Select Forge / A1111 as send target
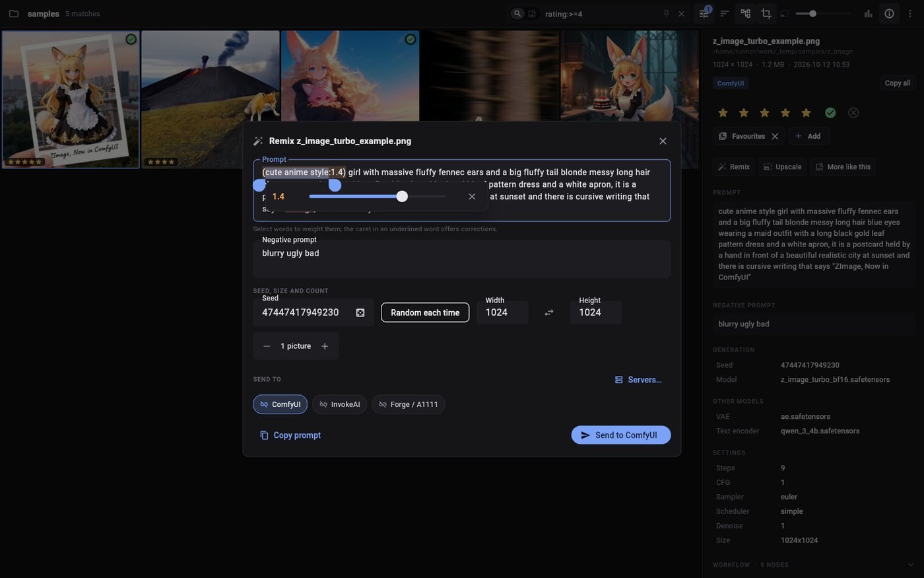Viewport: 924px width, 578px height. click(408, 404)
